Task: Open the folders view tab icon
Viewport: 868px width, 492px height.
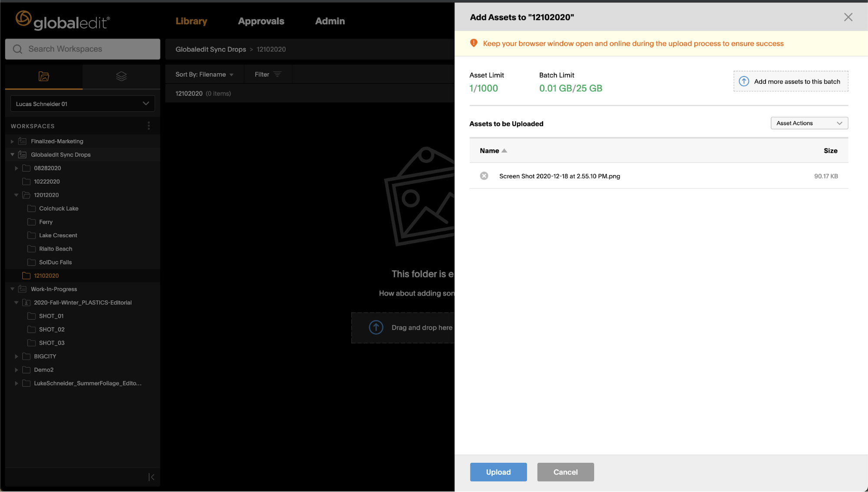Action: click(x=44, y=76)
